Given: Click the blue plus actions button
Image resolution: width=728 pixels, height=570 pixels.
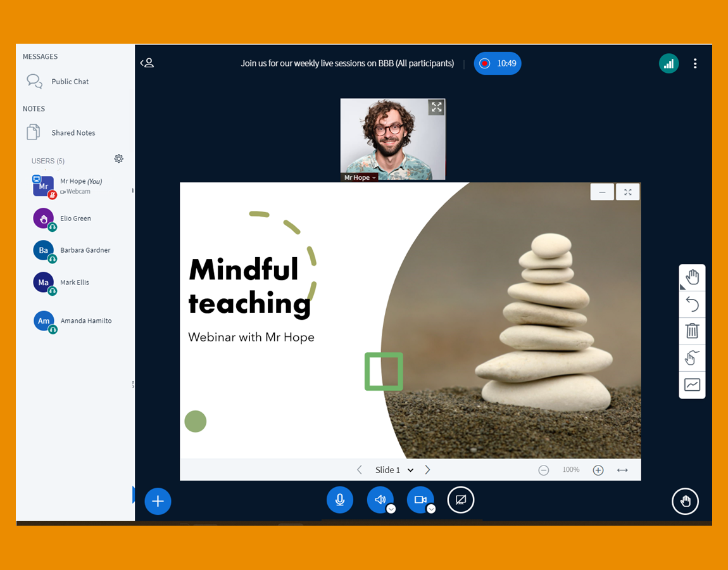Looking at the screenshot, I should click(158, 502).
